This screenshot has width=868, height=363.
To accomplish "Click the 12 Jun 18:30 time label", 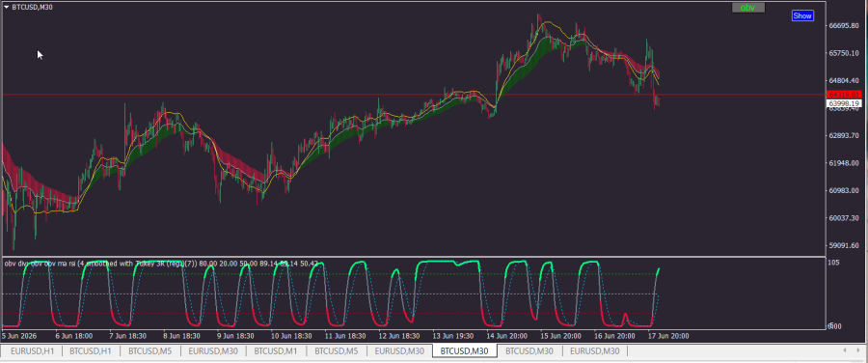I will [398, 336].
